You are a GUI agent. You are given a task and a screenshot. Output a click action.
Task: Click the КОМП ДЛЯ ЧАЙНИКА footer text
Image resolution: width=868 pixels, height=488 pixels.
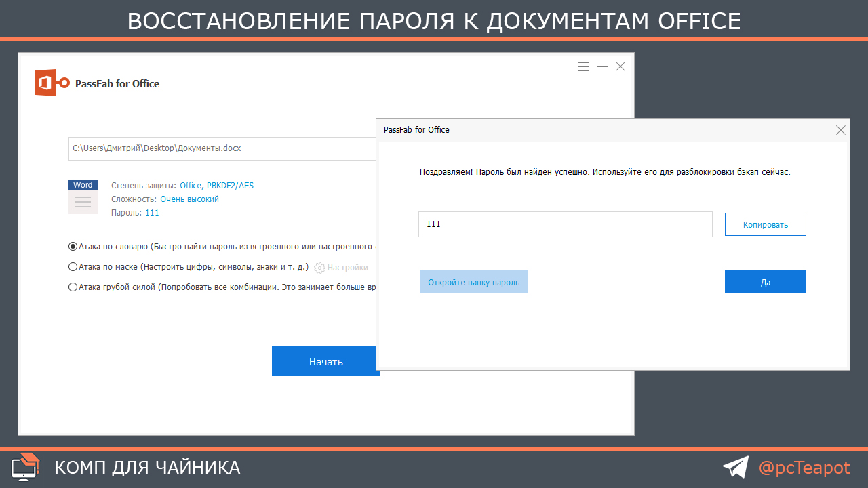pos(147,468)
